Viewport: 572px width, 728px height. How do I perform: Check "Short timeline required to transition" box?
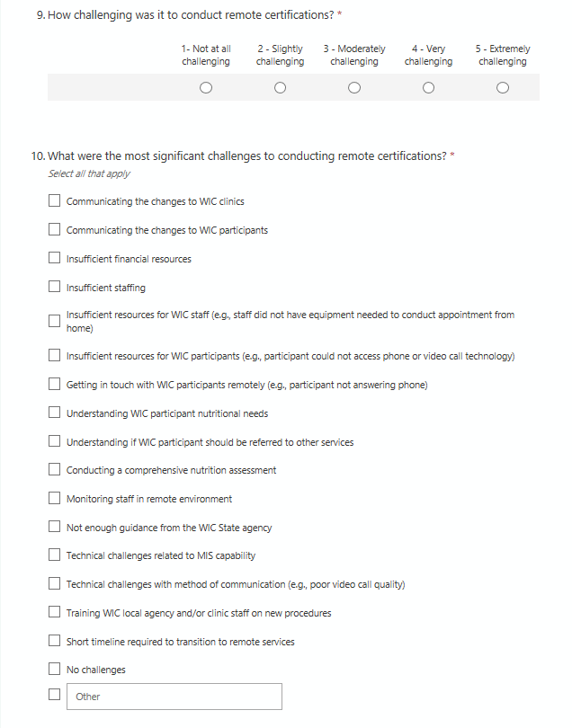pos(55,642)
